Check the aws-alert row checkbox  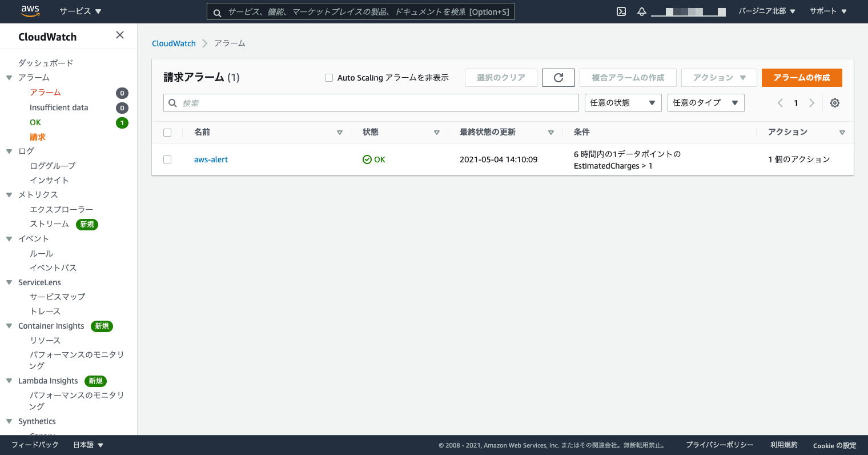click(x=167, y=159)
